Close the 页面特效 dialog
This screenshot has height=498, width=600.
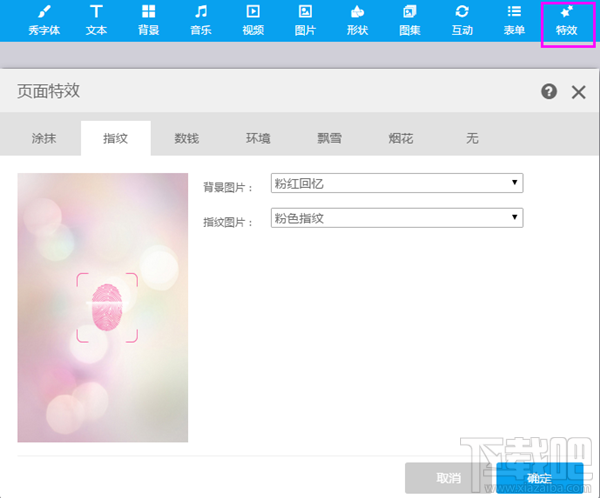click(579, 92)
